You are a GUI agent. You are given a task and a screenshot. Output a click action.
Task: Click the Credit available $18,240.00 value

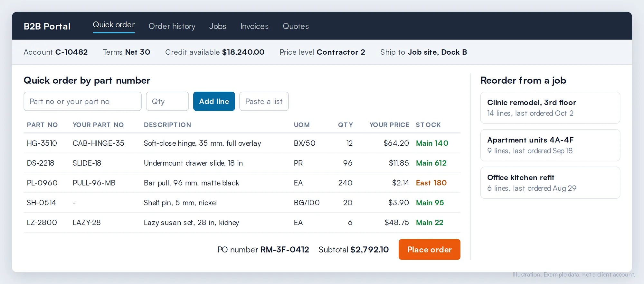[243, 52]
